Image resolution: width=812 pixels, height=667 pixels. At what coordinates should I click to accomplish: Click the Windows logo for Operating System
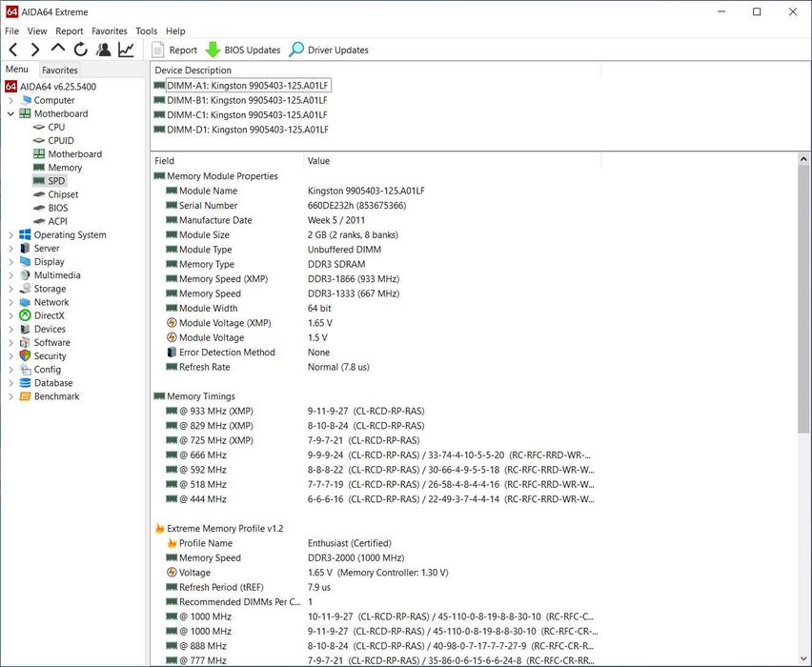(x=25, y=234)
